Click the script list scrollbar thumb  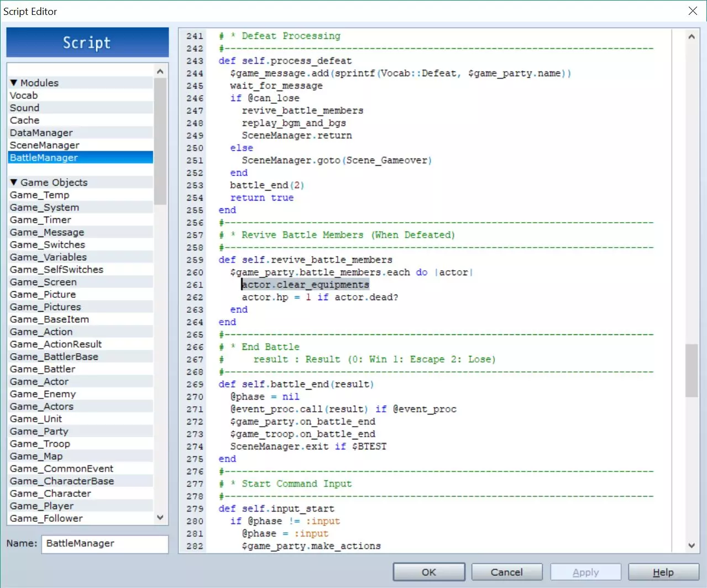tap(160, 141)
